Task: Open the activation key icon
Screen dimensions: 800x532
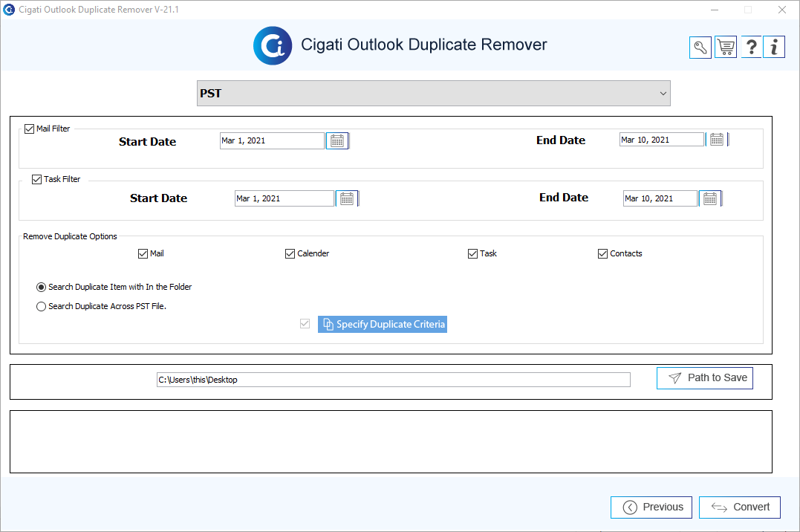Action: 700,48
